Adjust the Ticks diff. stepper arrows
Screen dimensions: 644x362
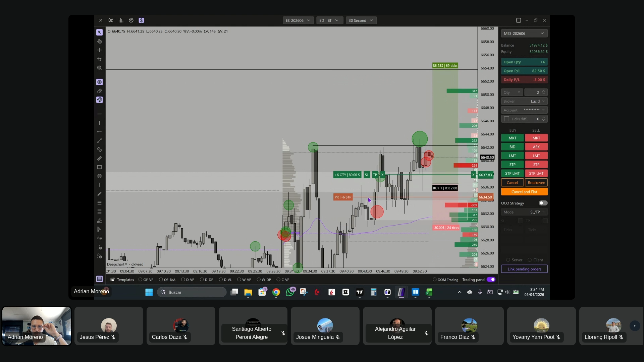pos(544,119)
